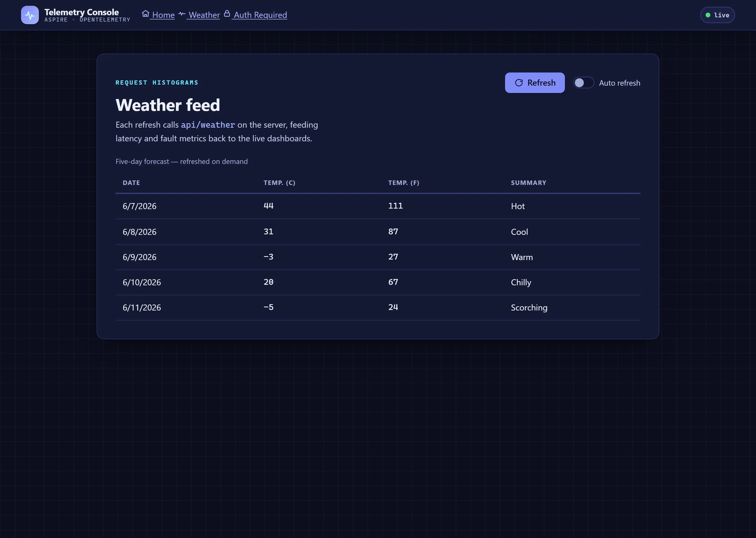Click the green dot in the live badge
Viewport: 756px width, 538px height.
pos(708,15)
